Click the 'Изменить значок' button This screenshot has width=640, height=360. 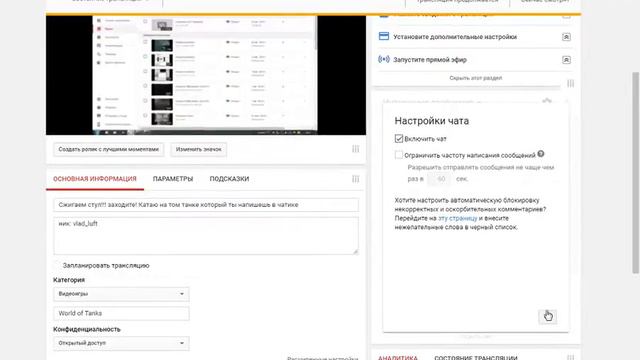[x=199, y=149]
